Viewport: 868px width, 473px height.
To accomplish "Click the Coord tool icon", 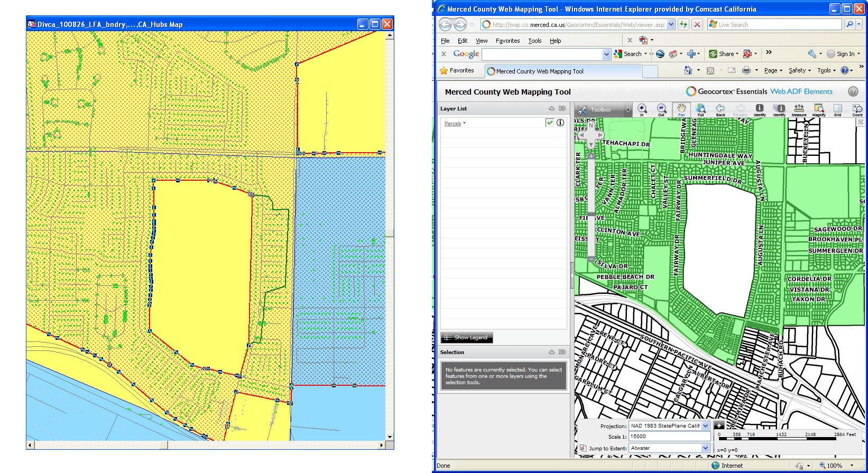I will (857, 109).
